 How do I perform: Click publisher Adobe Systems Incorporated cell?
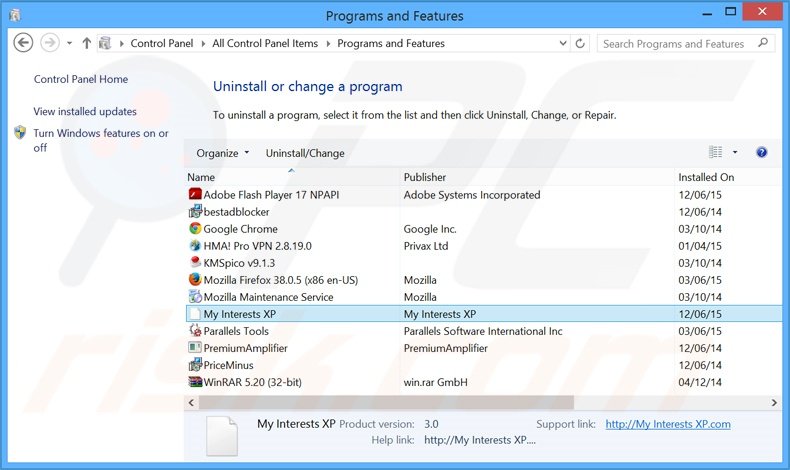[472, 195]
